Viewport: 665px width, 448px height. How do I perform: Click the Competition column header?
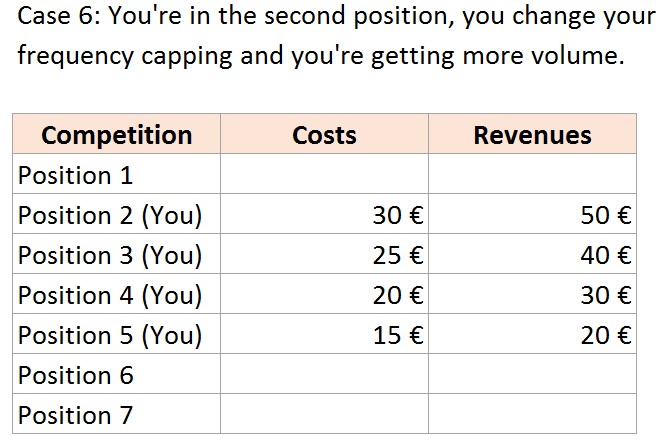[x=117, y=135]
